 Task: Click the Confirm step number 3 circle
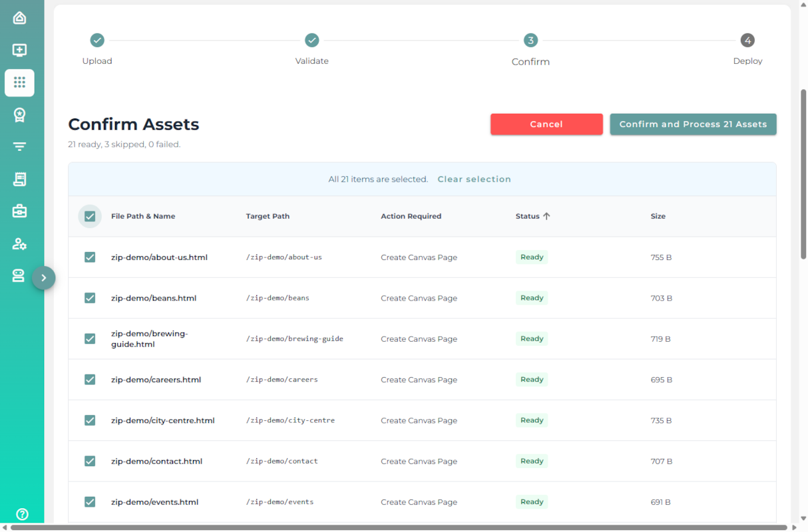click(530, 41)
